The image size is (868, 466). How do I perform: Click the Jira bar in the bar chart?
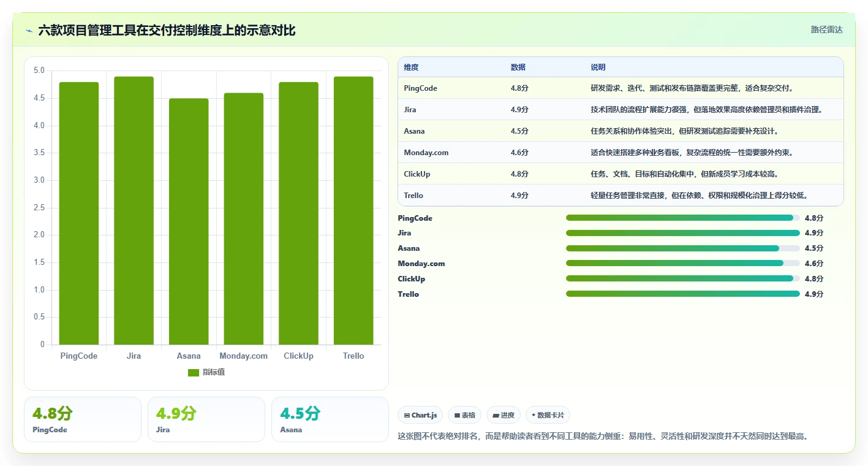pos(134,210)
